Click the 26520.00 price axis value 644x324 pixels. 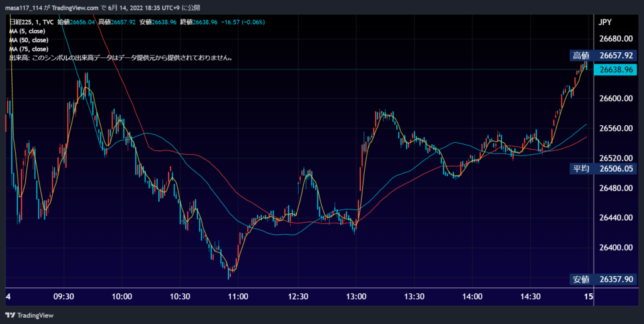616,158
